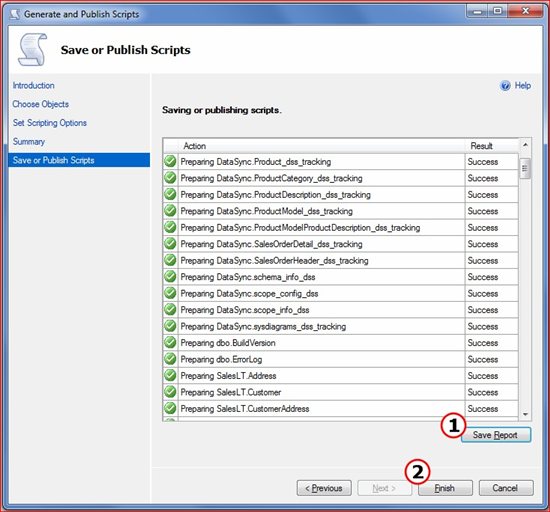Select 'Preparing DataSync.SalesOrderHeader_dss_tracking' row text
The width and height of the screenshot is (550, 512).
(275, 261)
